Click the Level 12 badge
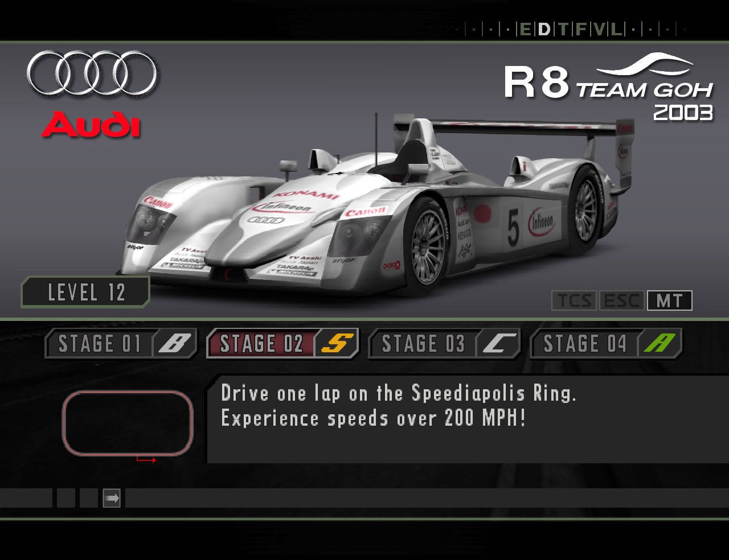Viewport: 729px width, 560px height. (x=85, y=293)
